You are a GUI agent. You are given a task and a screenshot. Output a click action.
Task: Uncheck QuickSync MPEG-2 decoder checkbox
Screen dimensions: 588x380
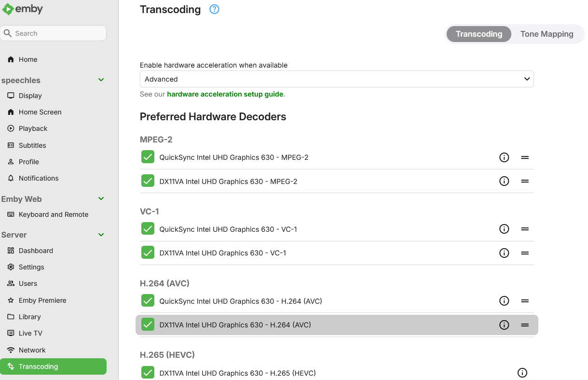point(148,157)
